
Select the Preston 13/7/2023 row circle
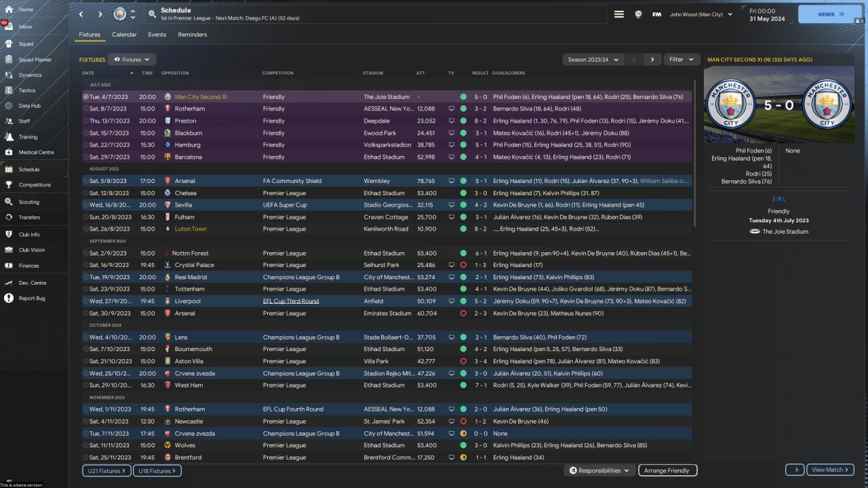tap(85, 121)
